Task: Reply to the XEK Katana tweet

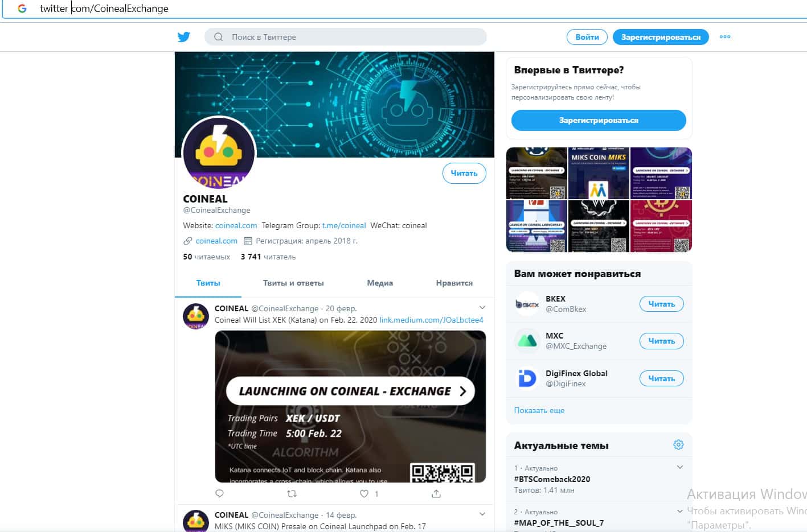Action: point(220,494)
